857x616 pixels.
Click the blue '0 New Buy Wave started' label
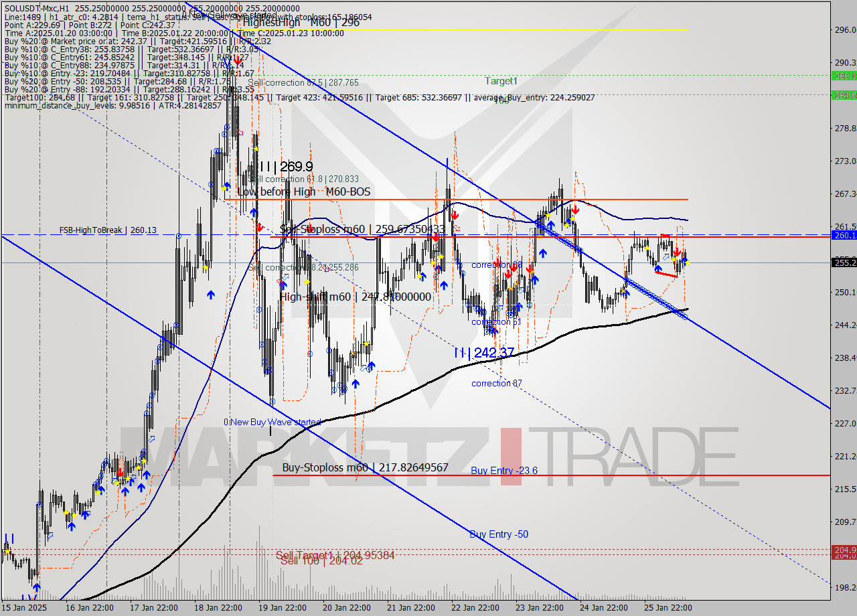272,422
